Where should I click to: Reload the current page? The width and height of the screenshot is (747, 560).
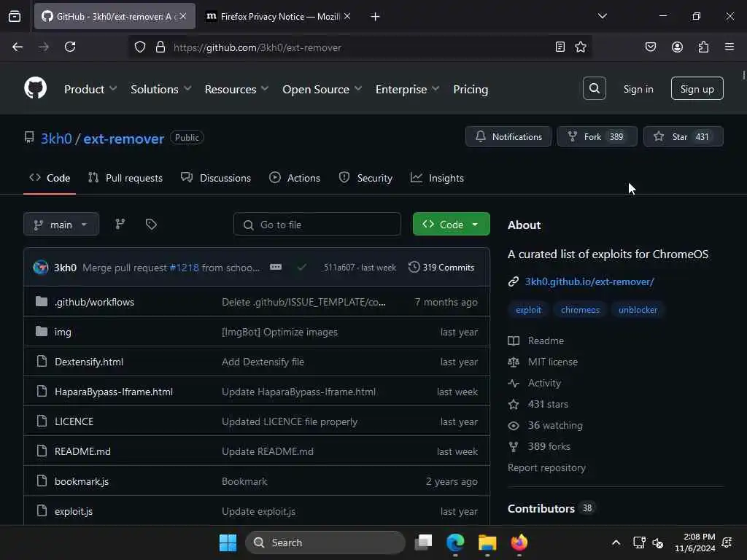coord(70,47)
